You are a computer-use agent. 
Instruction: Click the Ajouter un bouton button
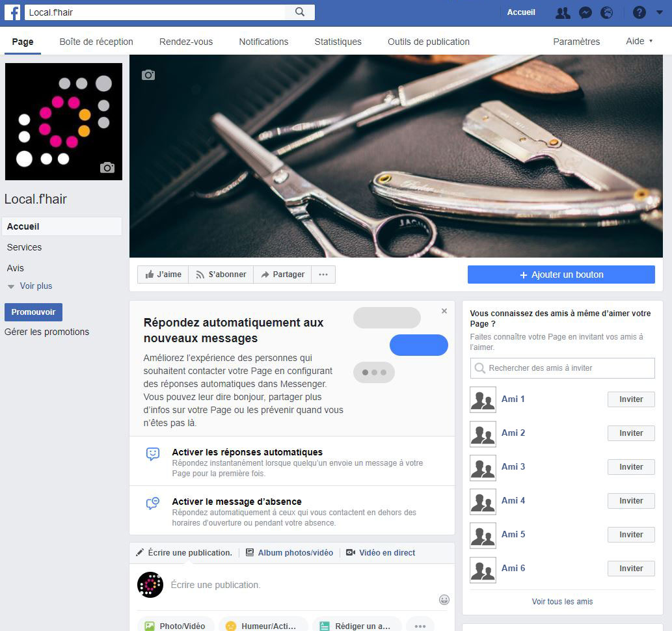pyautogui.click(x=561, y=275)
